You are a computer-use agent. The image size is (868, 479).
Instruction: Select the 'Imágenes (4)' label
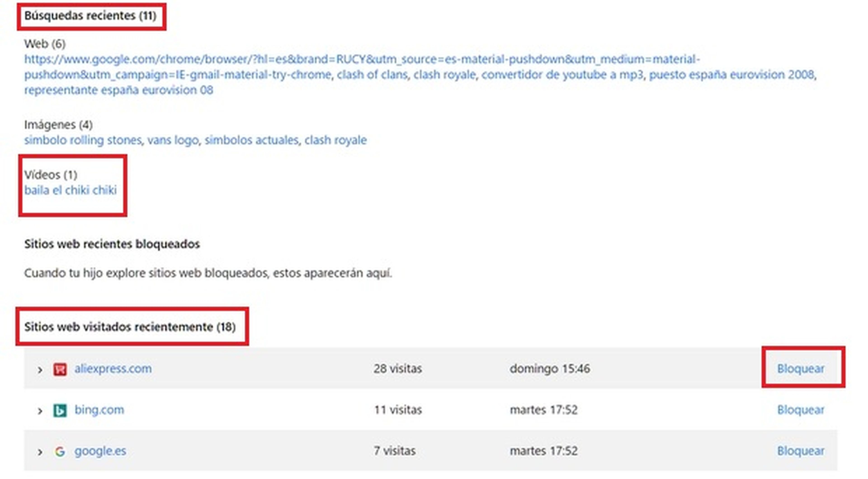[58, 125]
